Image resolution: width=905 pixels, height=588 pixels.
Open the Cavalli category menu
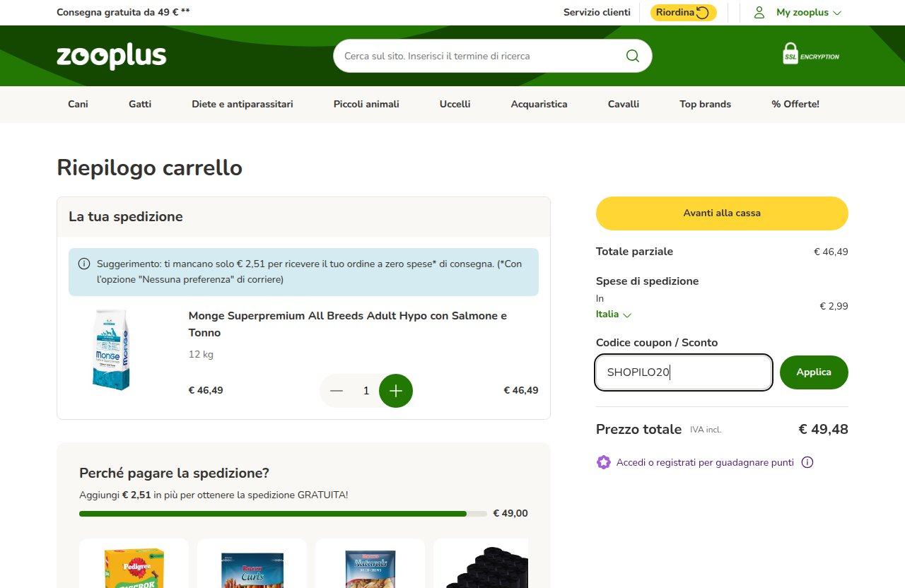click(x=624, y=104)
